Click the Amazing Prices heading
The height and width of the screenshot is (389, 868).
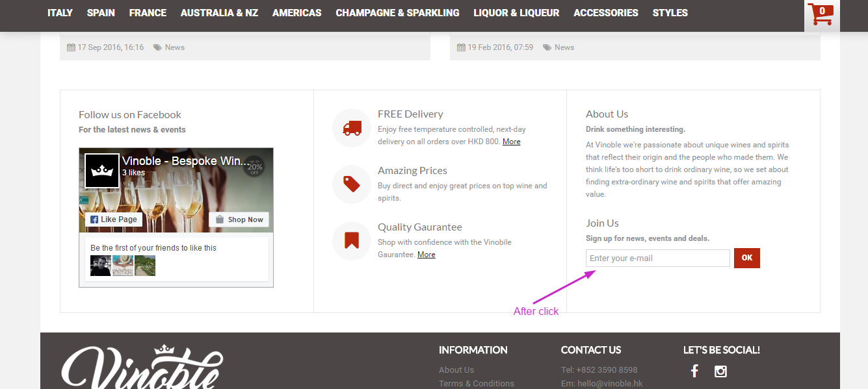point(412,171)
